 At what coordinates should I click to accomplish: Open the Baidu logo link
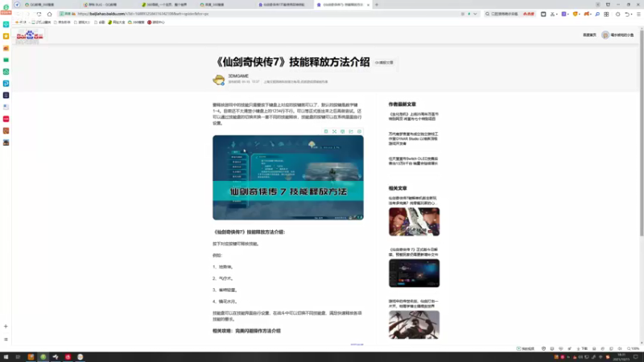pos(30,35)
